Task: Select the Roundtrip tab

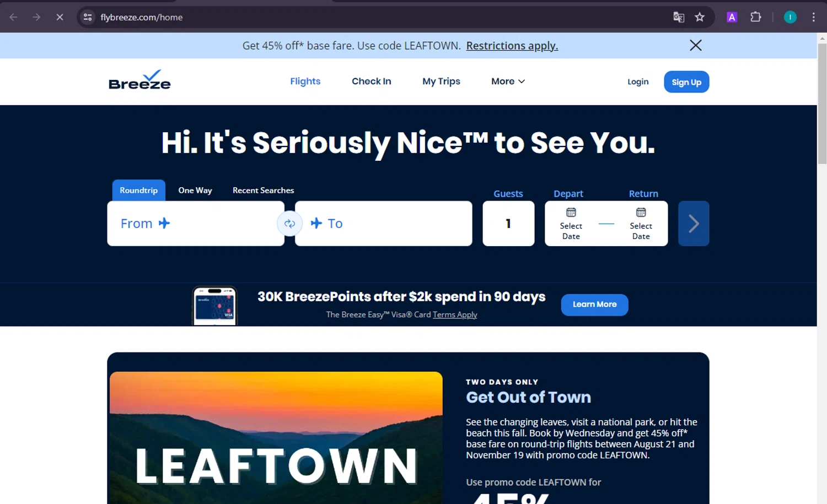Action: tap(139, 190)
